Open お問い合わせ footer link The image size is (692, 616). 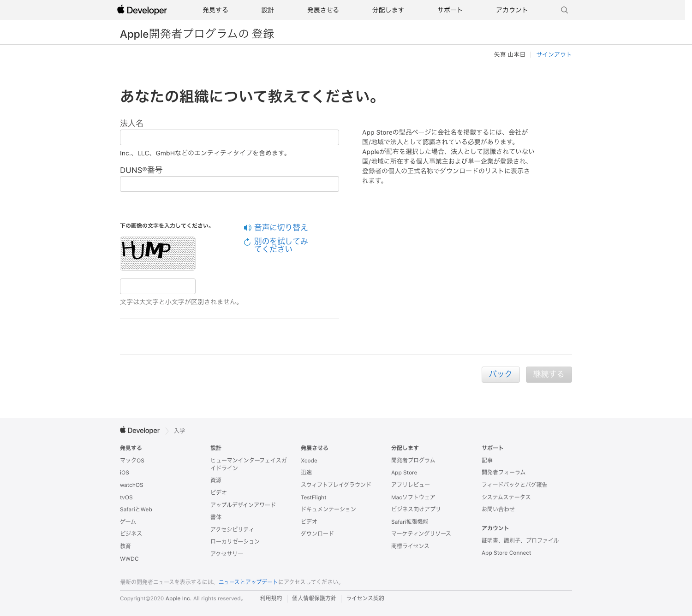point(498,509)
